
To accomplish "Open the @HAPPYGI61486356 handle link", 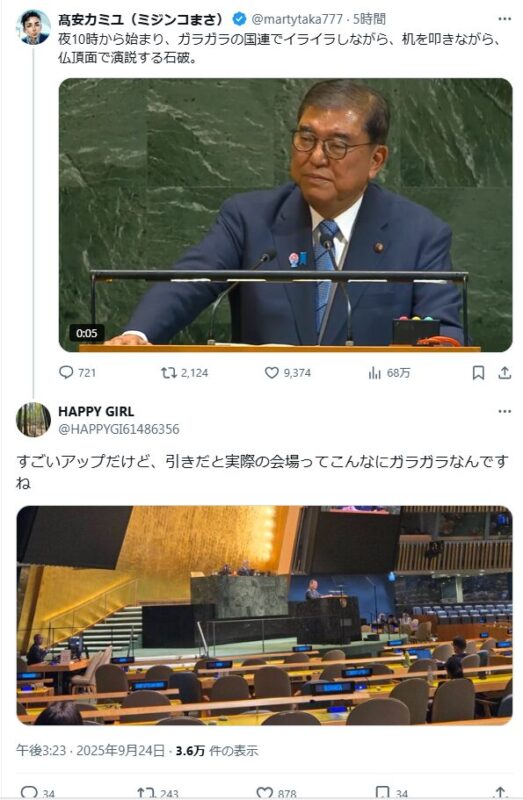I will [x=119, y=429].
